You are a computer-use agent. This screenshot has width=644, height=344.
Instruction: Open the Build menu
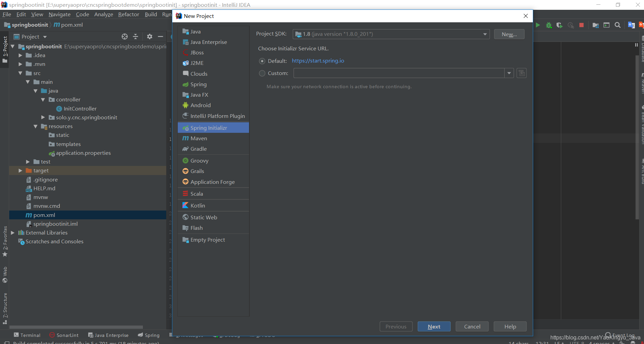coord(151,14)
